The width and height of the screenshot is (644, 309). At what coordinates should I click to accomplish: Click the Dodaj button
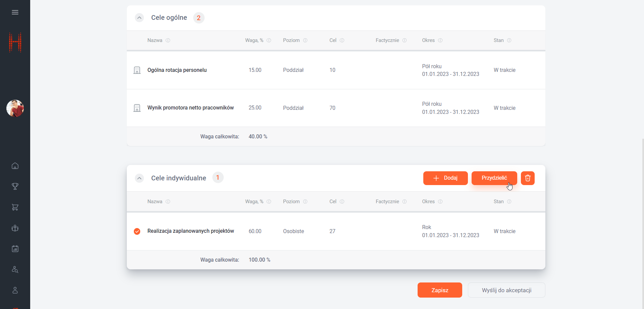[445, 178]
